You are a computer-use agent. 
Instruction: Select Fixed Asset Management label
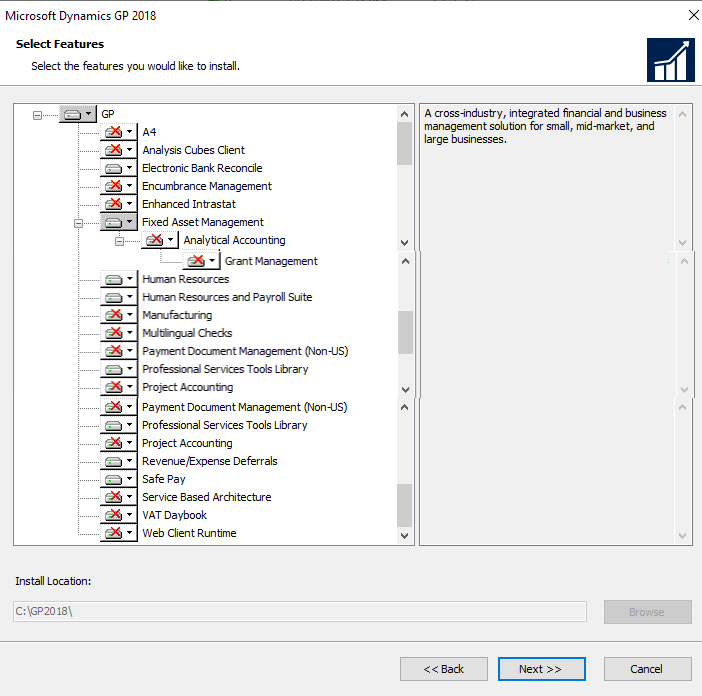(203, 222)
